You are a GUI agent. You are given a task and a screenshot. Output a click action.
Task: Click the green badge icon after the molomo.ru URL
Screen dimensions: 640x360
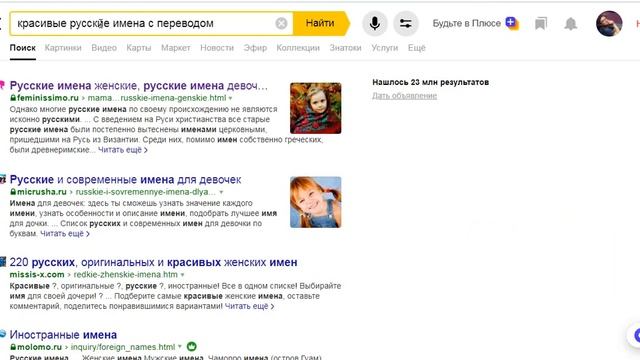[191, 347]
